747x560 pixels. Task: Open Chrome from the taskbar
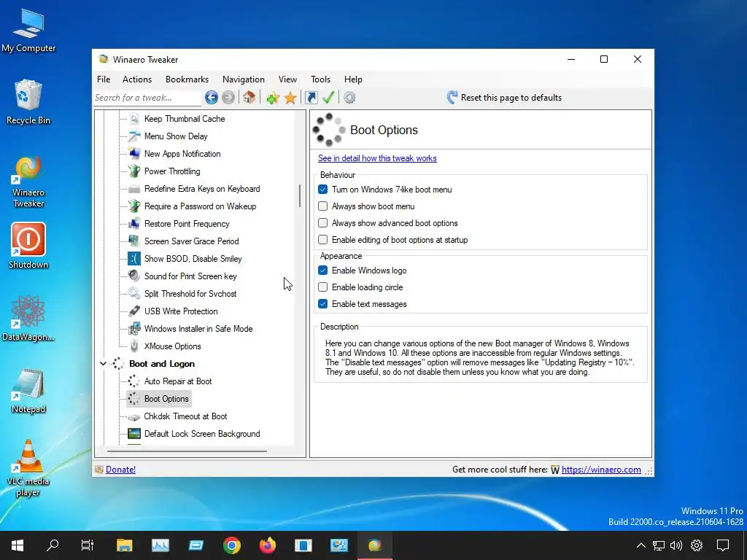click(231, 545)
